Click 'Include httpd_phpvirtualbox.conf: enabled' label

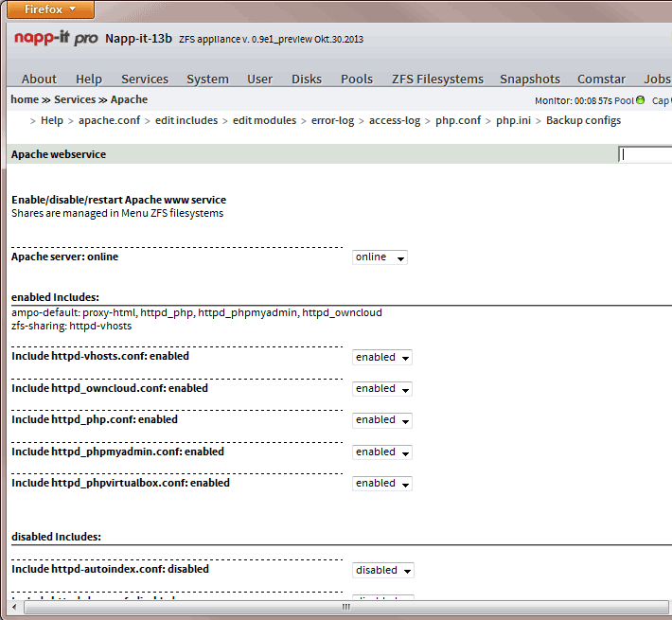(121, 483)
